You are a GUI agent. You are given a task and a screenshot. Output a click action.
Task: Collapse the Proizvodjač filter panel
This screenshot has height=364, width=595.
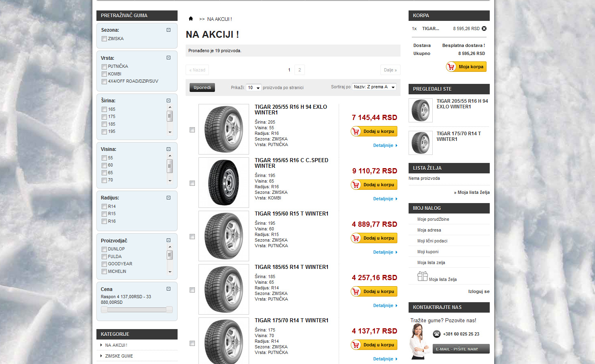pos(169,240)
